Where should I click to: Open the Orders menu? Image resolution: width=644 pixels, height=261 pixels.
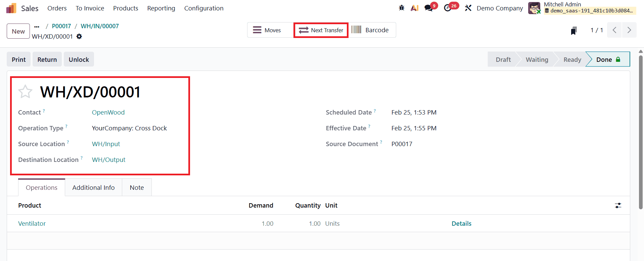[57, 8]
